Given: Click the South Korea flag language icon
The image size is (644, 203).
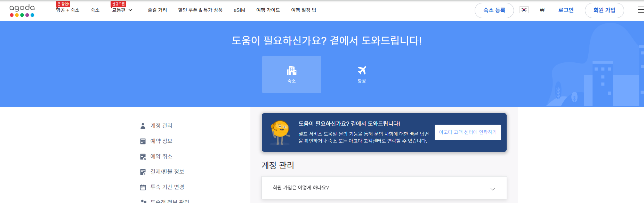Looking at the screenshot, I should (524, 10).
